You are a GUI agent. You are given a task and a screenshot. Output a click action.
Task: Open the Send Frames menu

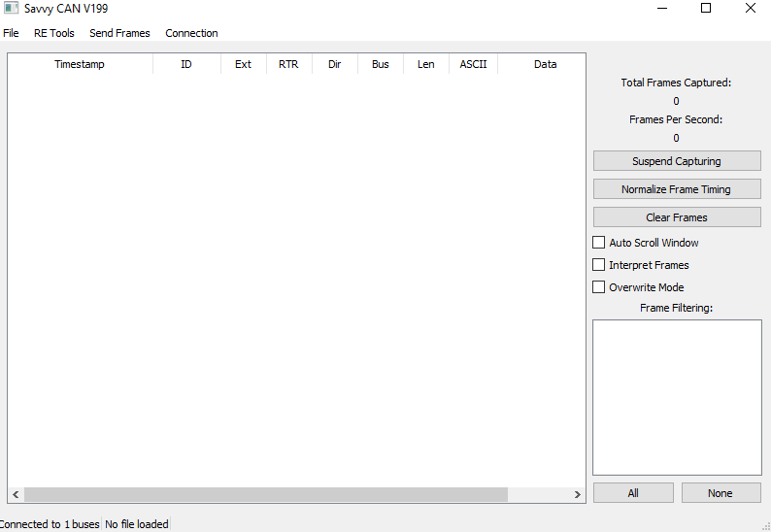pyautogui.click(x=119, y=33)
